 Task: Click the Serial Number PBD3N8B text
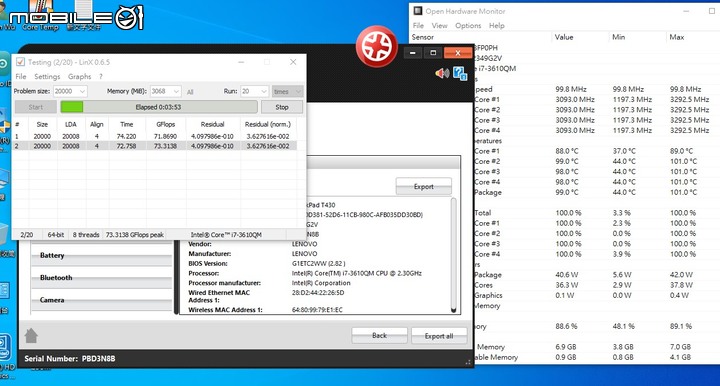70,358
